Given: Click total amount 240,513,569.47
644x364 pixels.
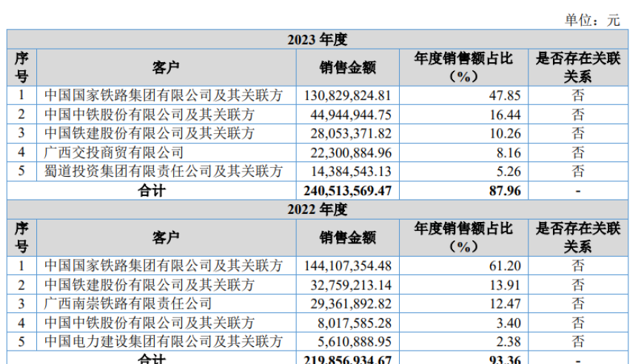Looking at the screenshot, I should coord(347,191).
